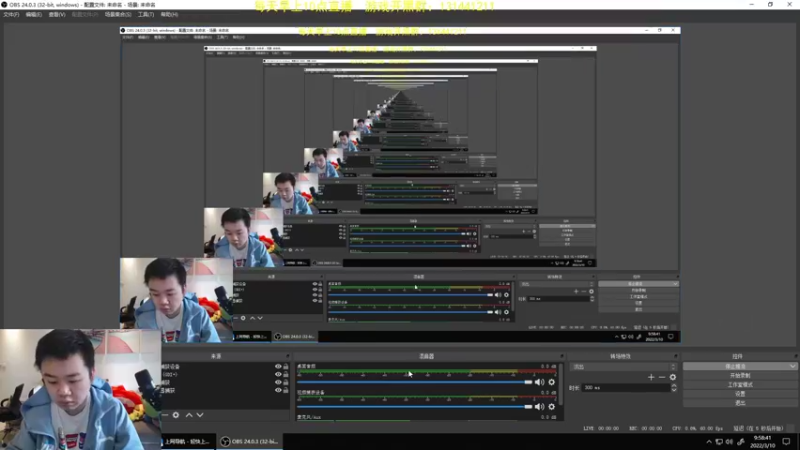Open the 场景集合(S) menu
800x450 pixels.
(x=118, y=15)
